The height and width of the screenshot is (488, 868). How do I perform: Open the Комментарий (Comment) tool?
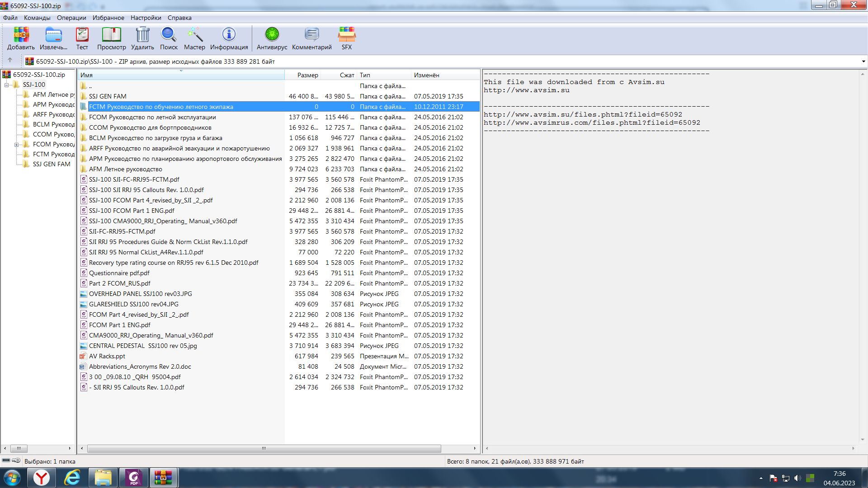(311, 38)
